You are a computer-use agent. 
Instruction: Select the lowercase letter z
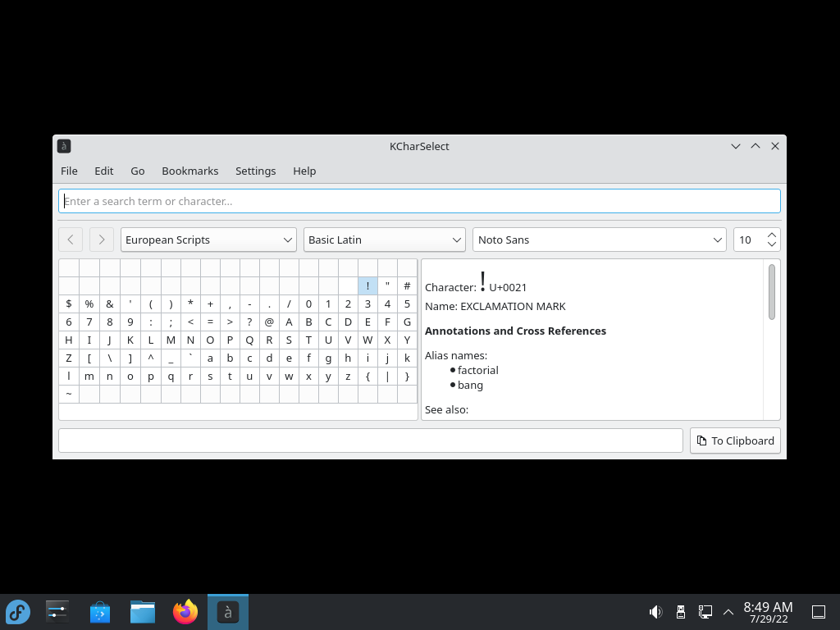coord(348,376)
